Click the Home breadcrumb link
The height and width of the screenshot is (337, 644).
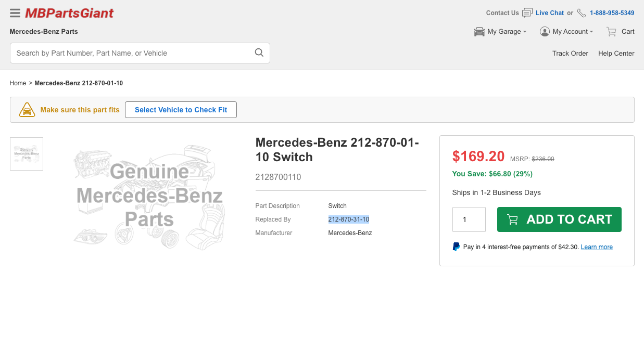point(18,83)
